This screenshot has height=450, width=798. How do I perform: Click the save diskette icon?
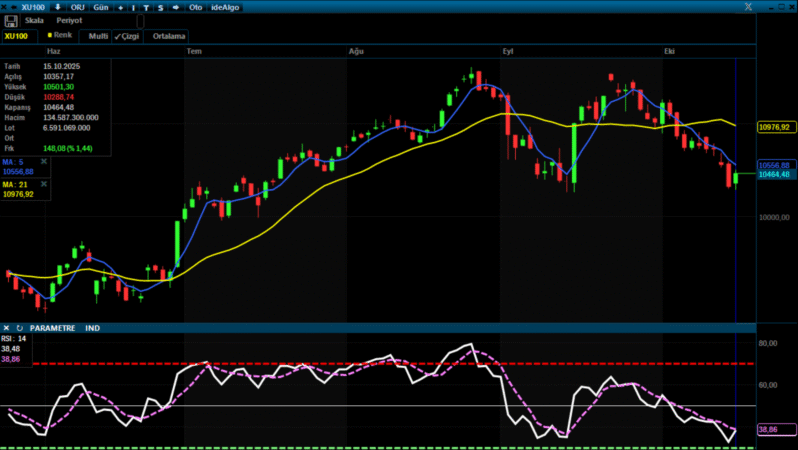[12, 20]
